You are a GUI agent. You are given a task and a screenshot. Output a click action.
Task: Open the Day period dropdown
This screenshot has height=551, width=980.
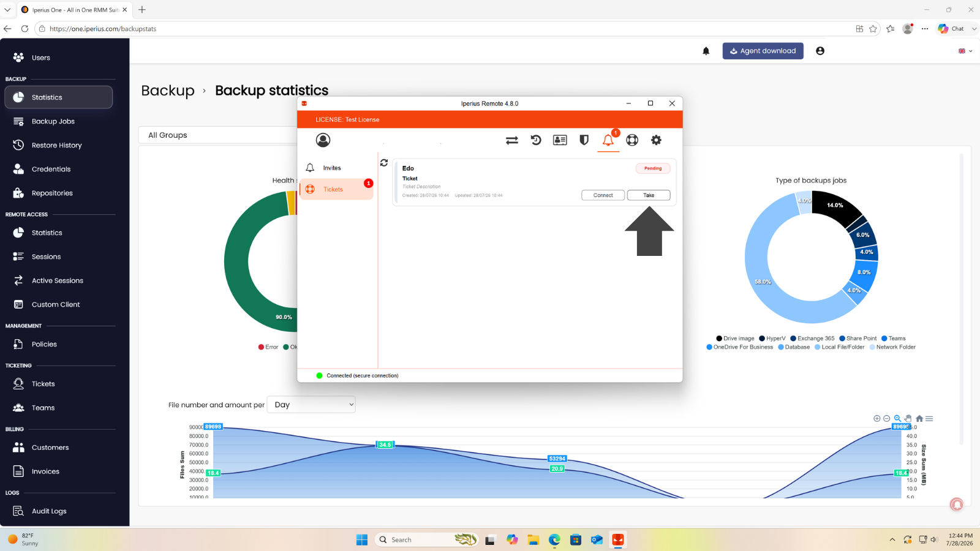(x=311, y=405)
